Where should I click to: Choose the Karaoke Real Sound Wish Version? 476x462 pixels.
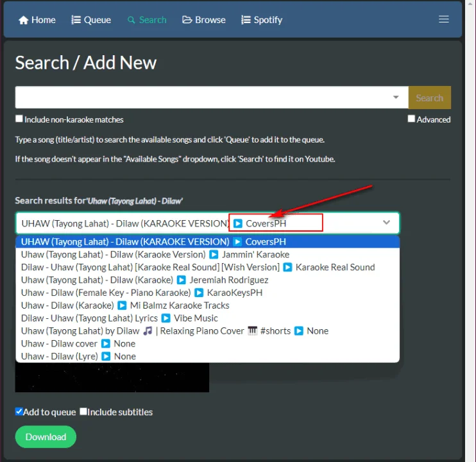coord(207,267)
